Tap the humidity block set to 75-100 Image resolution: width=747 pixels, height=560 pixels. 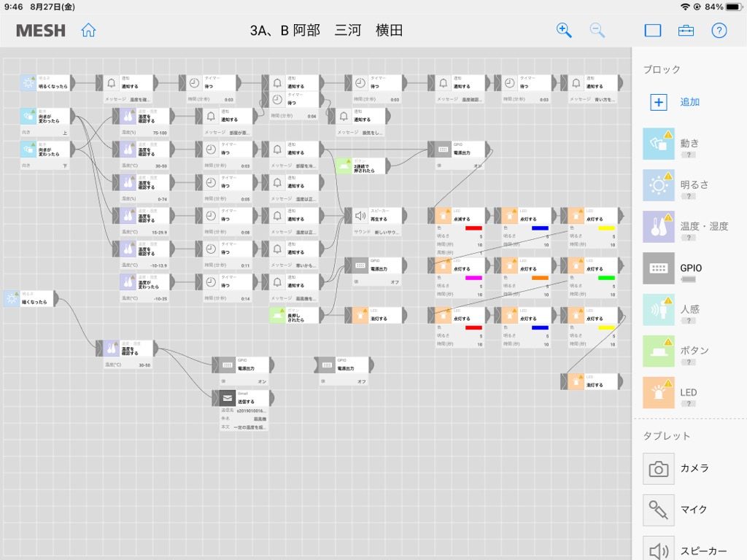click(x=144, y=116)
